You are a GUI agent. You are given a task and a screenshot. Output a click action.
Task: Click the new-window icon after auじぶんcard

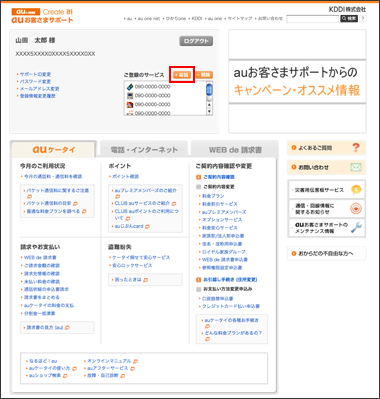pos(147,226)
